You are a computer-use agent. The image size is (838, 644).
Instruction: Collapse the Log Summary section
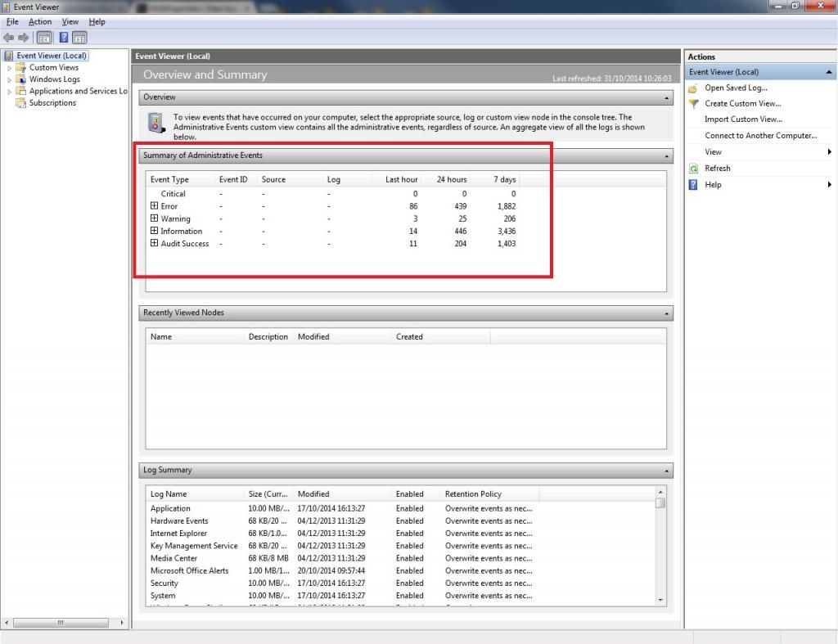[666, 471]
